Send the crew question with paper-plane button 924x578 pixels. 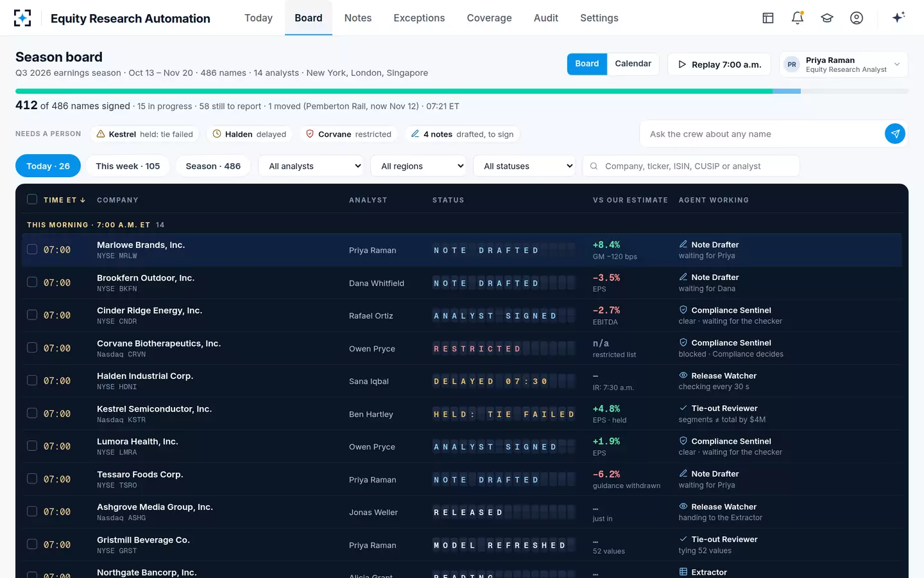pyautogui.click(x=895, y=134)
